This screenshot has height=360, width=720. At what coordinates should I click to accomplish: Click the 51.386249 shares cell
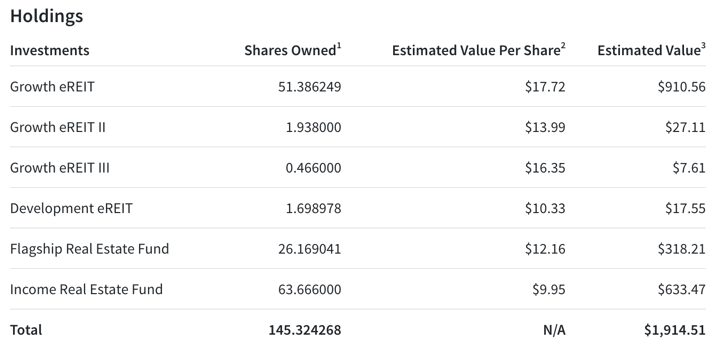pos(309,87)
